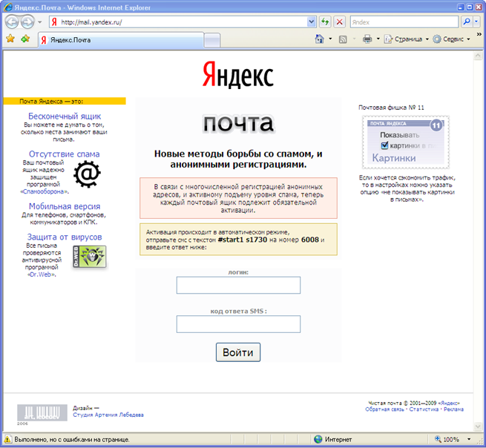
Task: Expand the Print options dropdown arrow
Action: 378,39
